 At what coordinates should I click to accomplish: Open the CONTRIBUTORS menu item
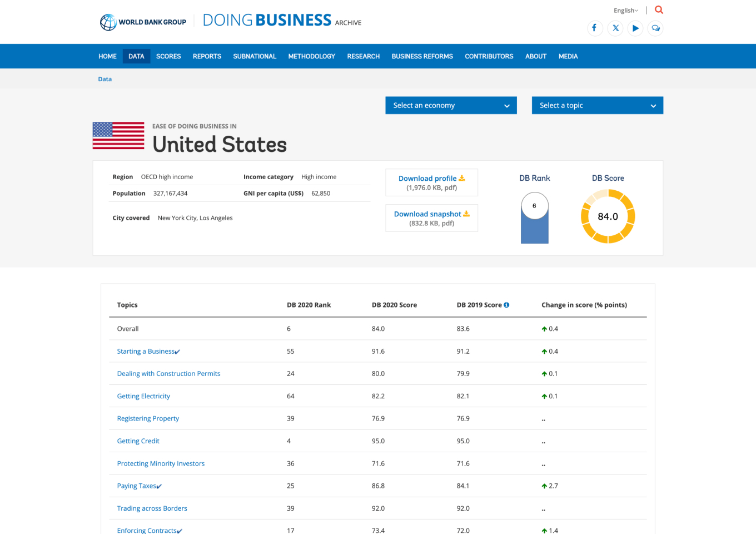point(489,56)
